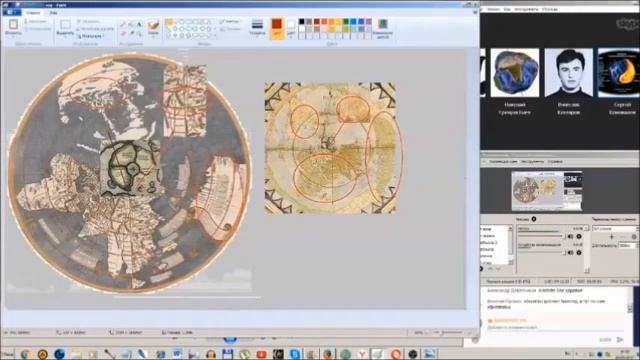
Task: Open the shape Outline dropdown
Action: [229, 21]
